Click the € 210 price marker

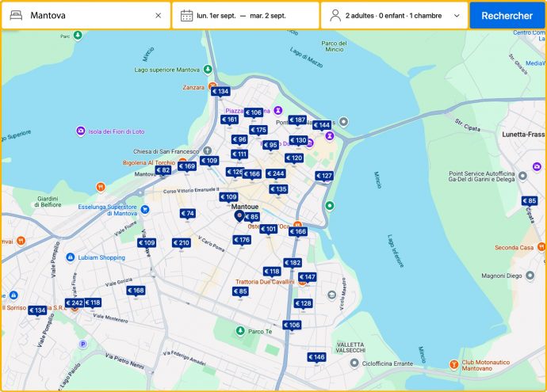[x=181, y=243]
